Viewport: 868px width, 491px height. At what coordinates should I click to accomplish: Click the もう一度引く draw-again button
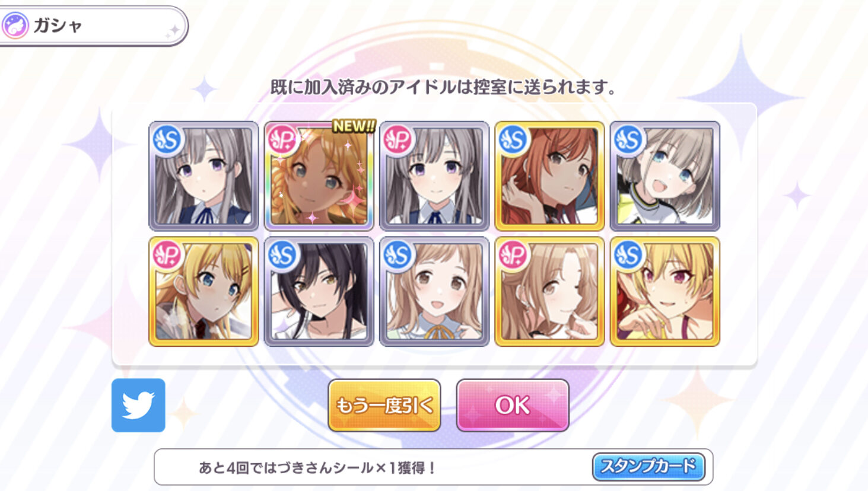[x=384, y=406]
